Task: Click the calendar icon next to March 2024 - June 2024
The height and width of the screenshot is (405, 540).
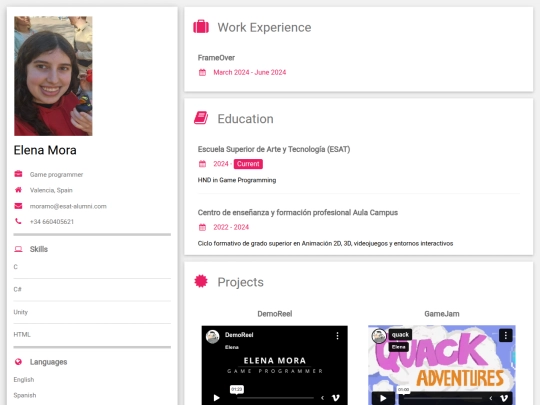Action: (x=202, y=72)
